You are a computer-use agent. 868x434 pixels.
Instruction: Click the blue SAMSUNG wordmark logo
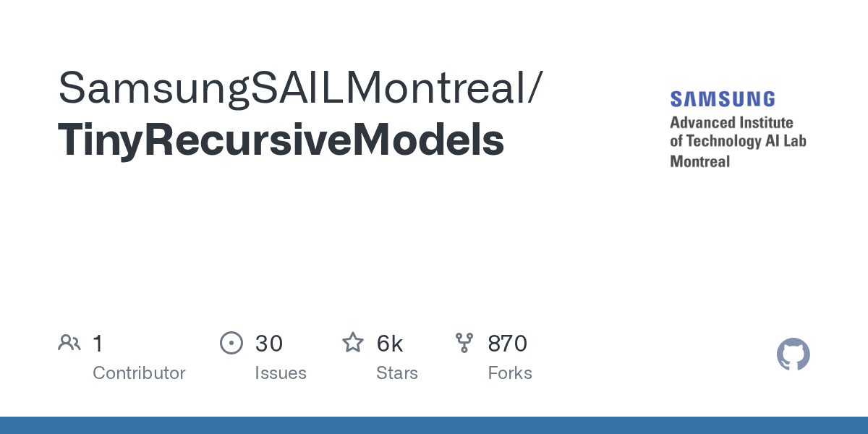click(723, 99)
